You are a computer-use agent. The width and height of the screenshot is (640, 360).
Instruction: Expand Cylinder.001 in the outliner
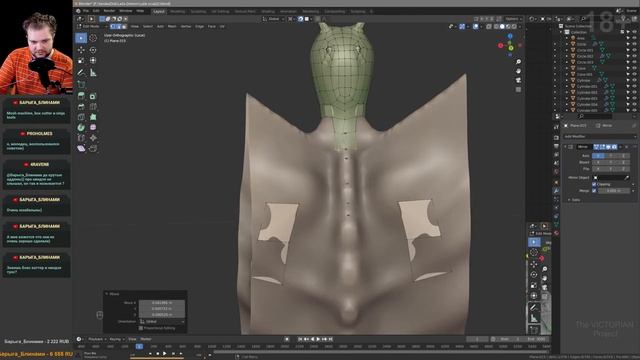(x=567, y=87)
